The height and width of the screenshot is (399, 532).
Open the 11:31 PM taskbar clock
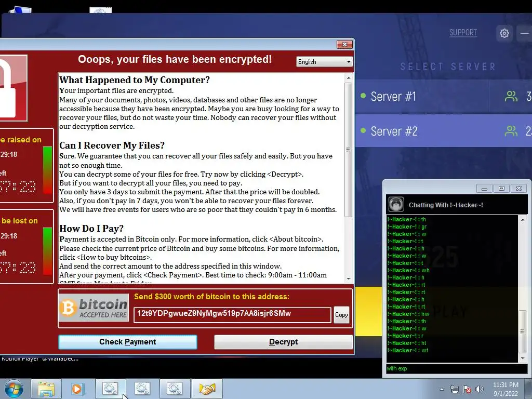[x=506, y=385]
